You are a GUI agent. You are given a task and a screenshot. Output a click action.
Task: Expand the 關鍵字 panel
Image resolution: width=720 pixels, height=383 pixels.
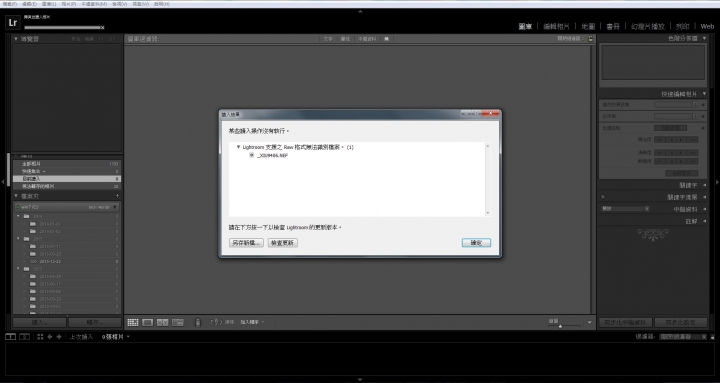704,185
